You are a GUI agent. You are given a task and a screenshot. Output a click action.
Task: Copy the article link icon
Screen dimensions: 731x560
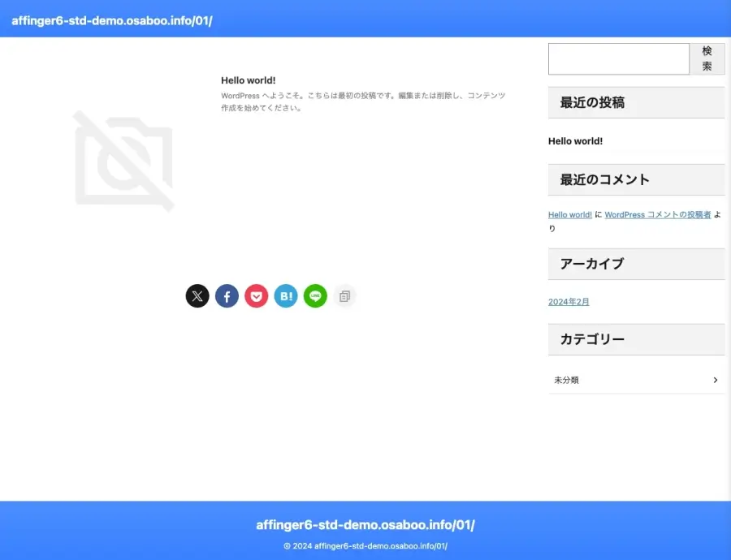(344, 295)
